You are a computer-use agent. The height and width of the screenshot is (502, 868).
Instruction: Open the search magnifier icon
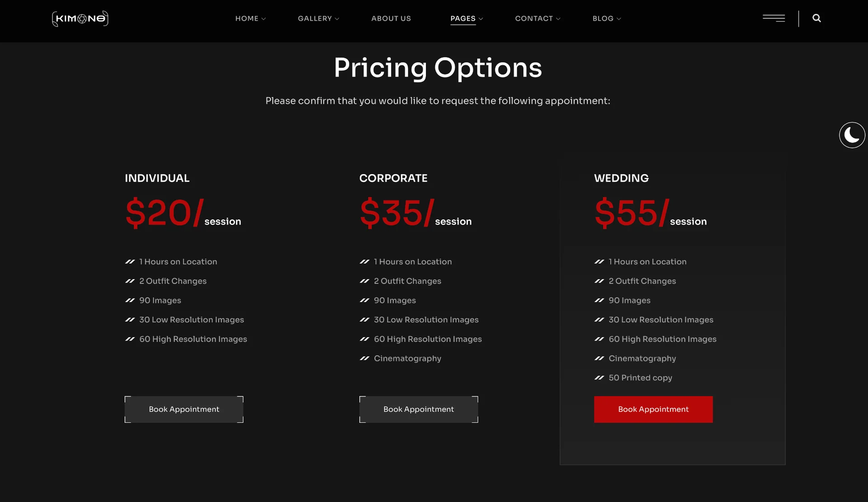(x=816, y=18)
